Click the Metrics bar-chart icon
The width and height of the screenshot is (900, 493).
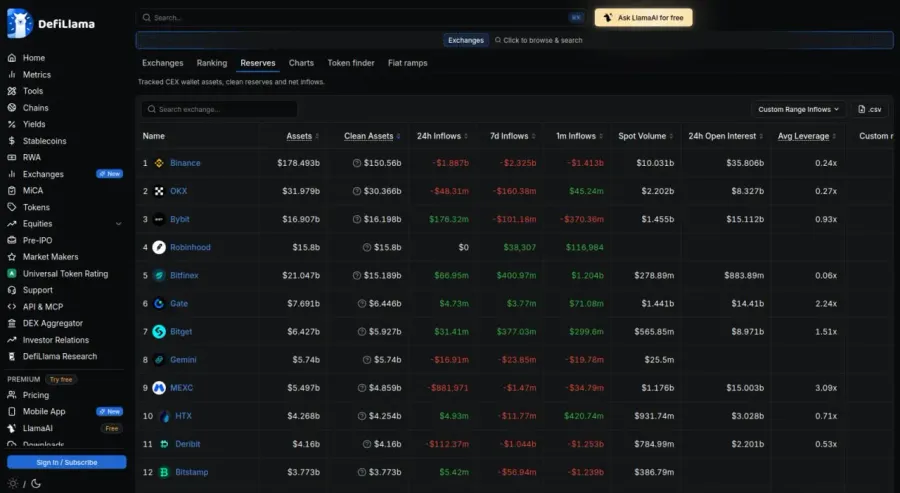(x=11, y=75)
